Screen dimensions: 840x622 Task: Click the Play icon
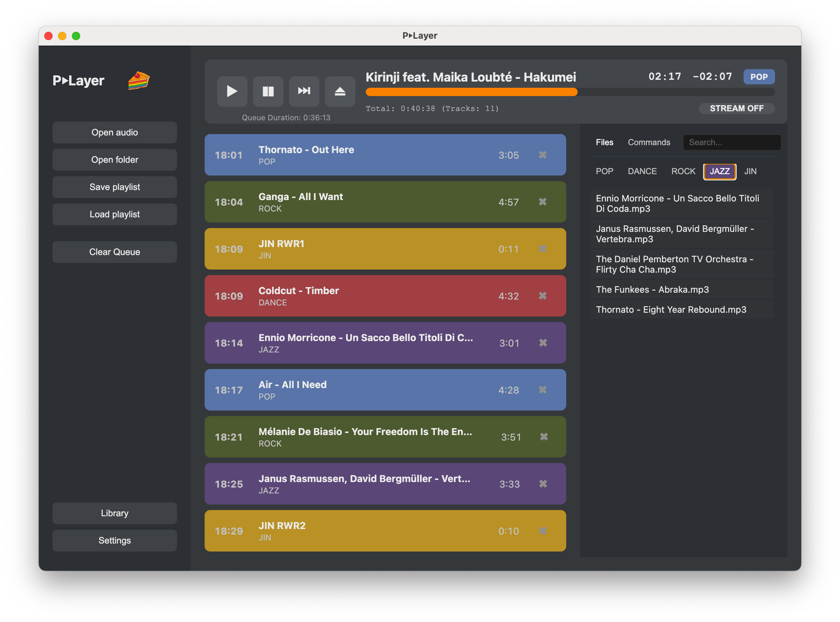click(x=232, y=92)
